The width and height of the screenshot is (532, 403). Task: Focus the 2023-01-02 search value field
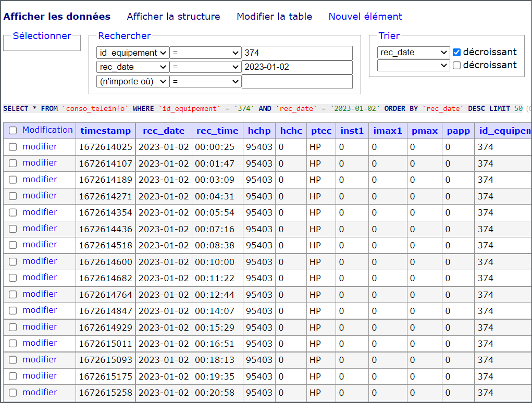tap(297, 67)
